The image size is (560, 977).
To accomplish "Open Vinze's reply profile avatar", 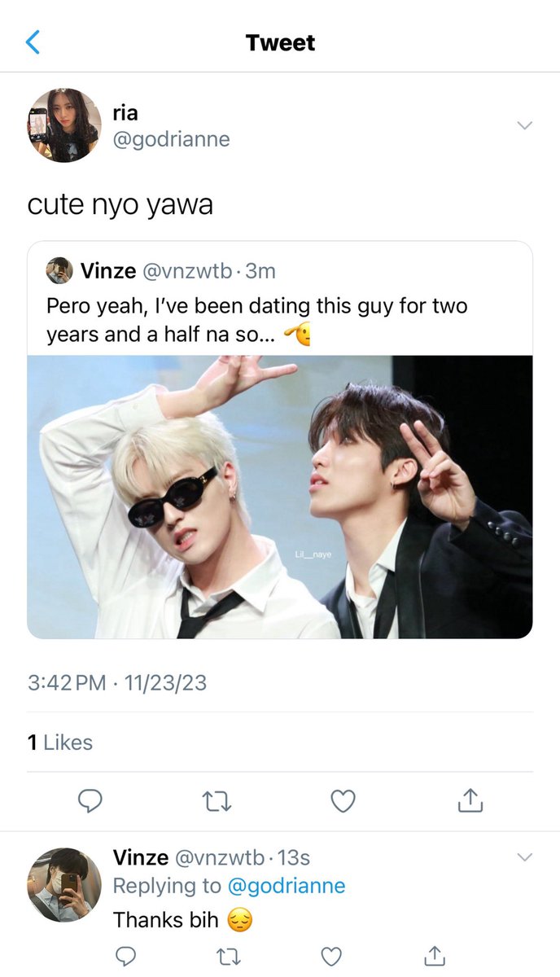I will 64,884.
